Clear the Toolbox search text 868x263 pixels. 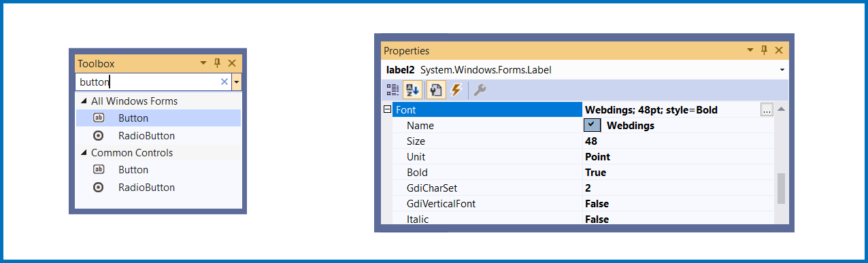coord(224,82)
